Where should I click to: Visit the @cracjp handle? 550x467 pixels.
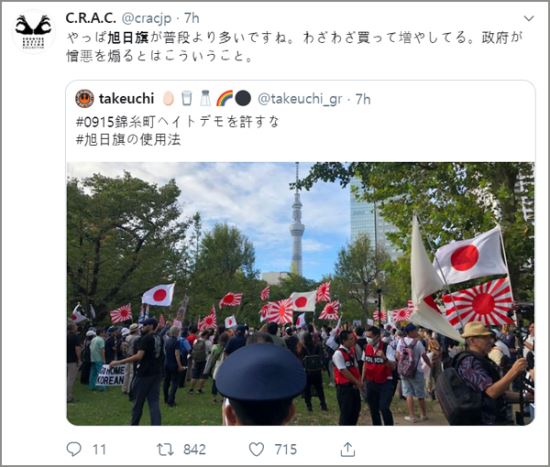click(147, 18)
